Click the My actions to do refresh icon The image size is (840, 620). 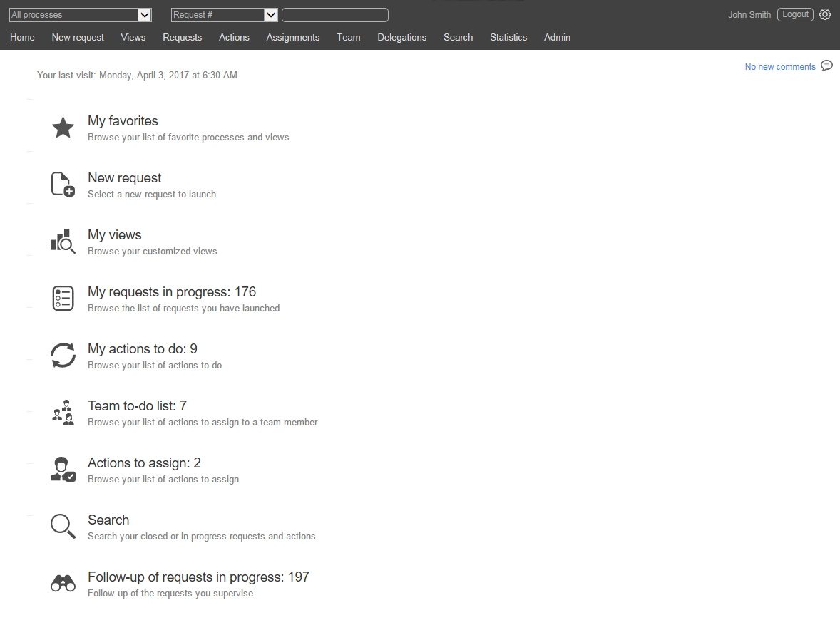click(x=63, y=355)
